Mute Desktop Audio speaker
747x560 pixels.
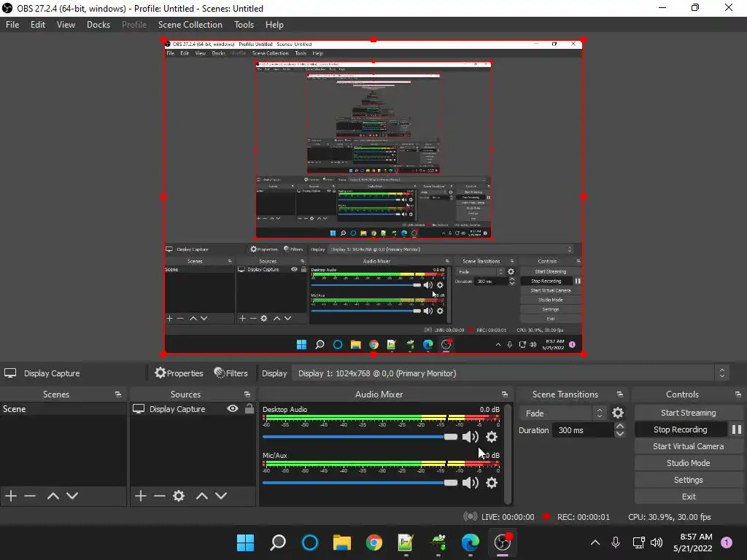coord(471,437)
